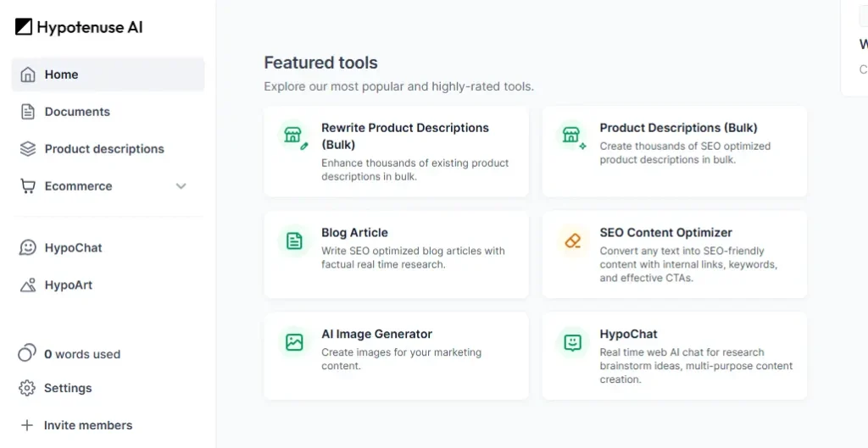Click the Settings gear icon
868x448 pixels.
point(26,388)
